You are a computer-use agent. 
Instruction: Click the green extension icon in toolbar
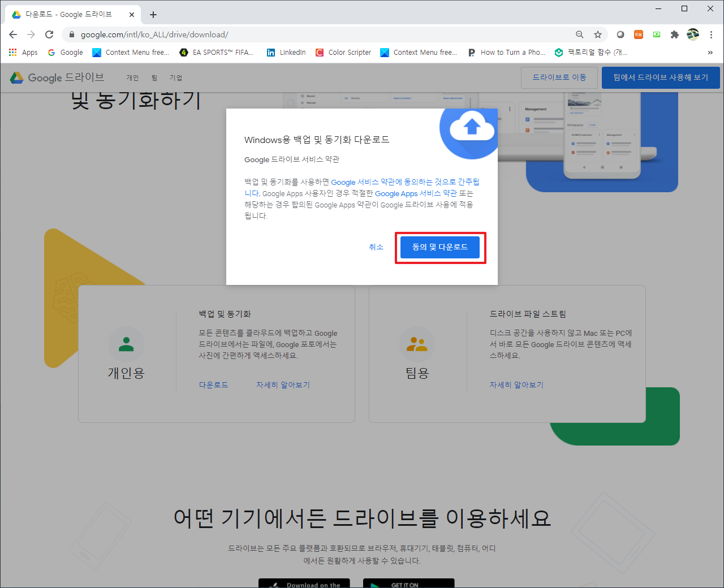[x=657, y=34]
